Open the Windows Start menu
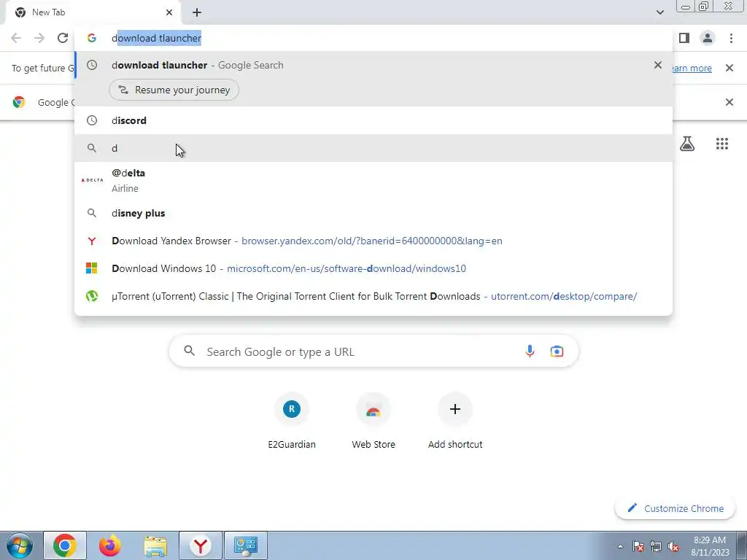The height and width of the screenshot is (560, 747). click(20, 545)
